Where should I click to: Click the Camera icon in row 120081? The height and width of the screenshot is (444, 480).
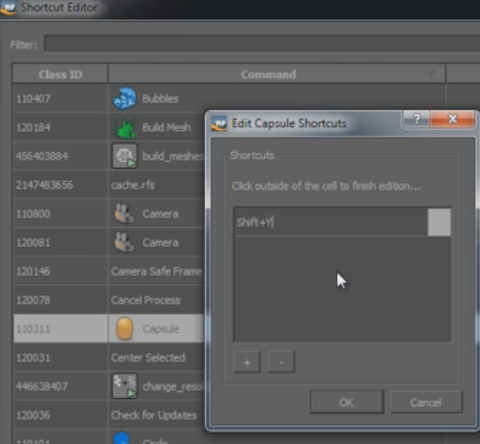click(124, 242)
